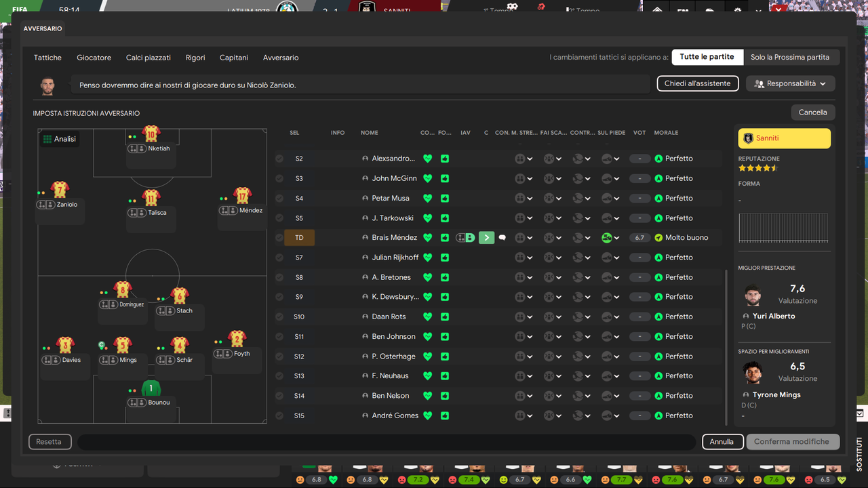The image size is (868, 488).
Task: Open tight marking dropdown for John McGinn
Action: click(524, 178)
